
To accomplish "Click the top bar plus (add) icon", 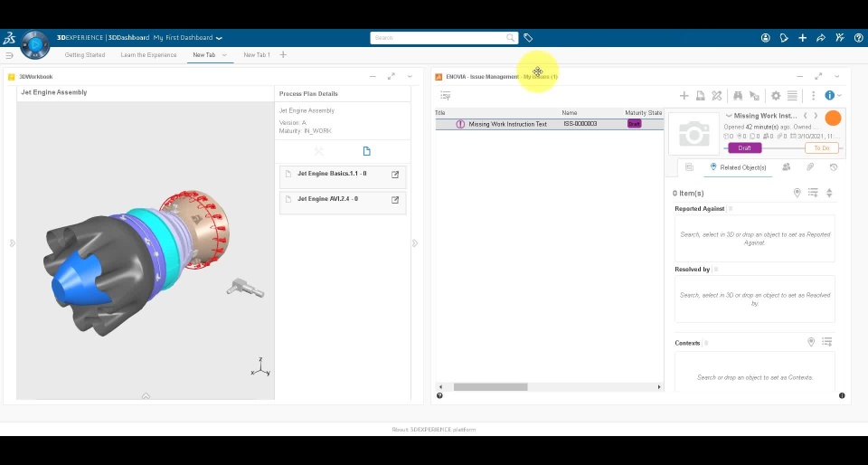I will point(803,38).
